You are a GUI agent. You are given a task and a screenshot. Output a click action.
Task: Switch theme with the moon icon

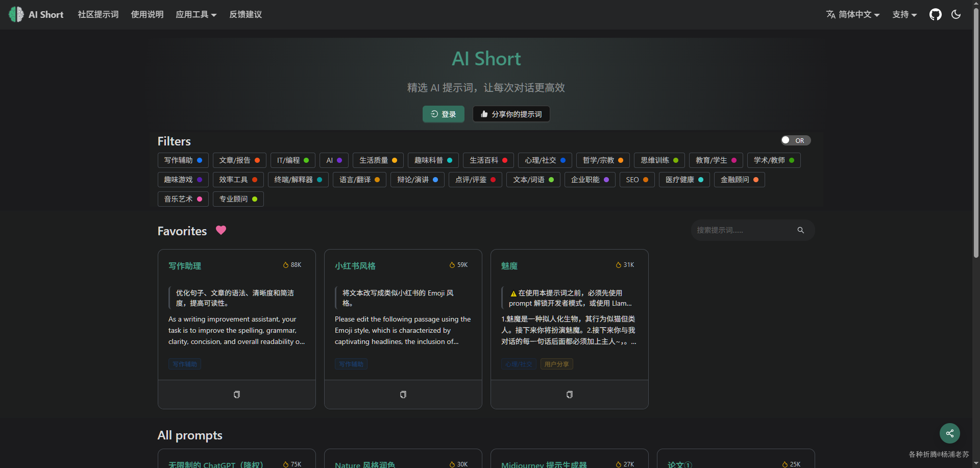(956, 14)
